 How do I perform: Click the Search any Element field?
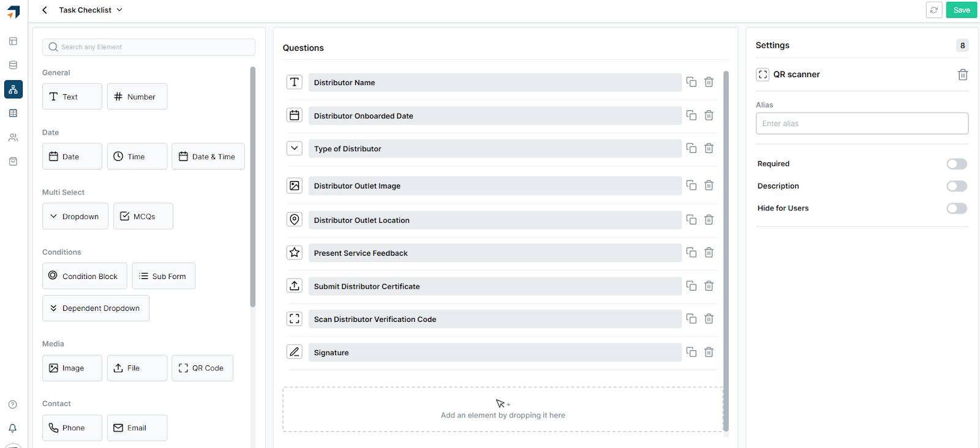tap(148, 47)
